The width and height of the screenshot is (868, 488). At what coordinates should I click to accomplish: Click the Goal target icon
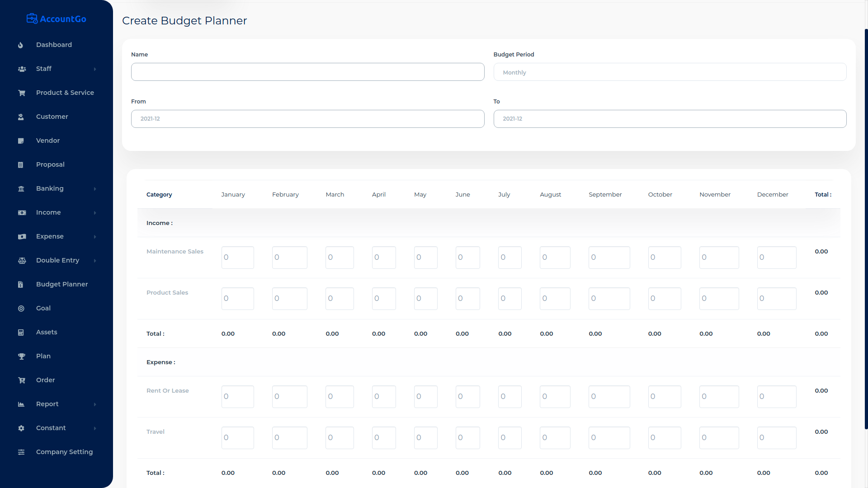click(21, 309)
